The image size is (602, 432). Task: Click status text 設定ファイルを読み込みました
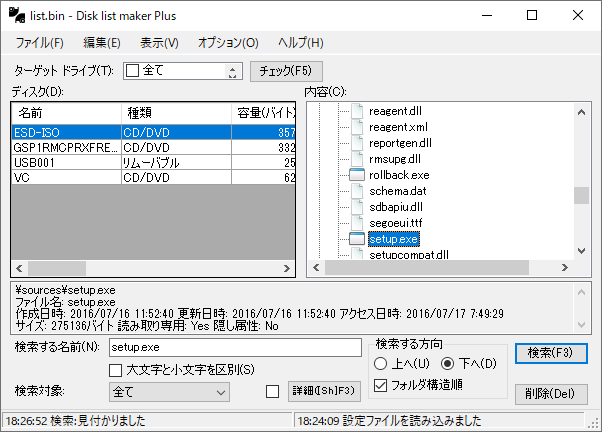pyautogui.click(x=412, y=421)
